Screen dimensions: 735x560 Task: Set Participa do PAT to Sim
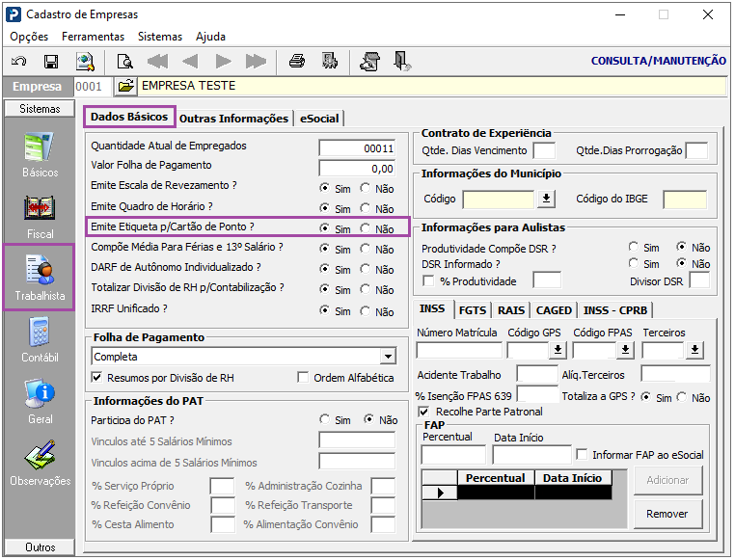(325, 420)
